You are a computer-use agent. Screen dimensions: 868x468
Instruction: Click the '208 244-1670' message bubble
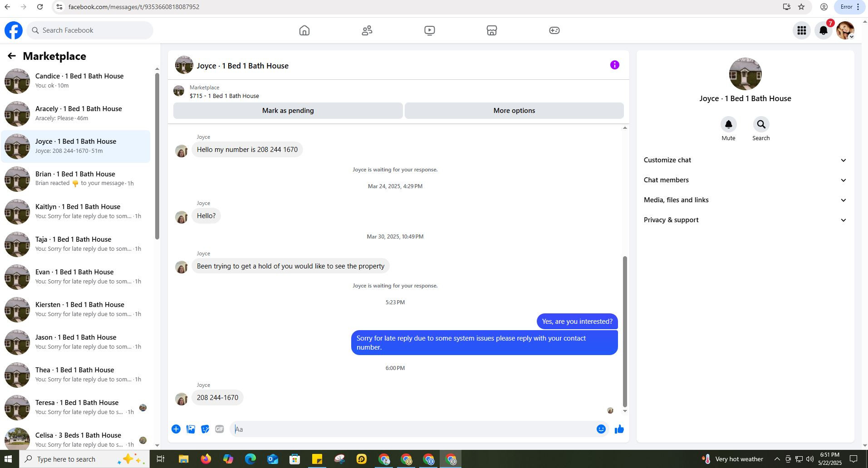pyautogui.click(x=217, y=398)
